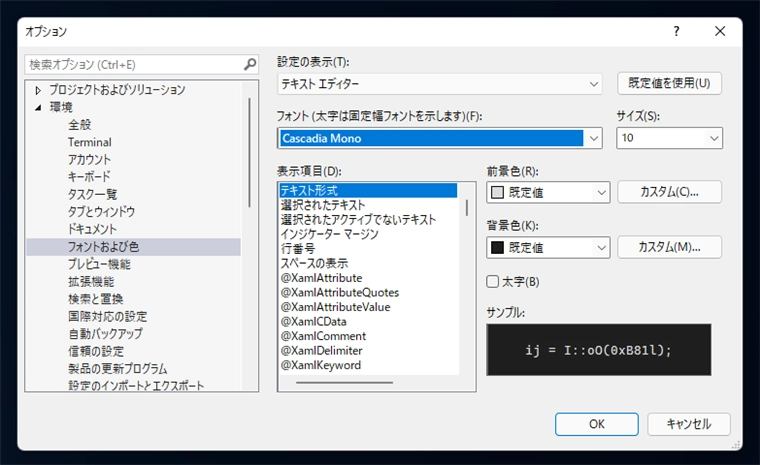Select インジケーター マージン display item
The height and width of the screenshot is (465, 760).
coord(330,234)
